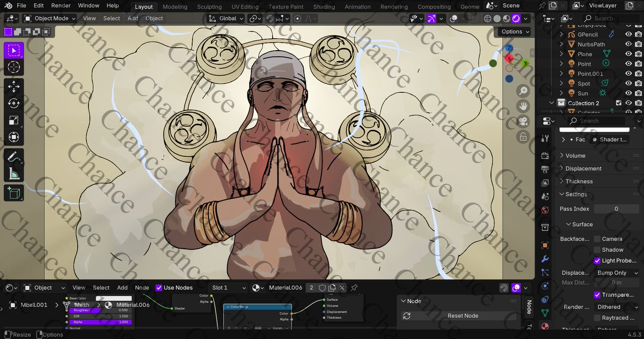This screenshot has width=644, height=339.
Task: Open the Render properties tab
Action: click(x=545, y=156)
